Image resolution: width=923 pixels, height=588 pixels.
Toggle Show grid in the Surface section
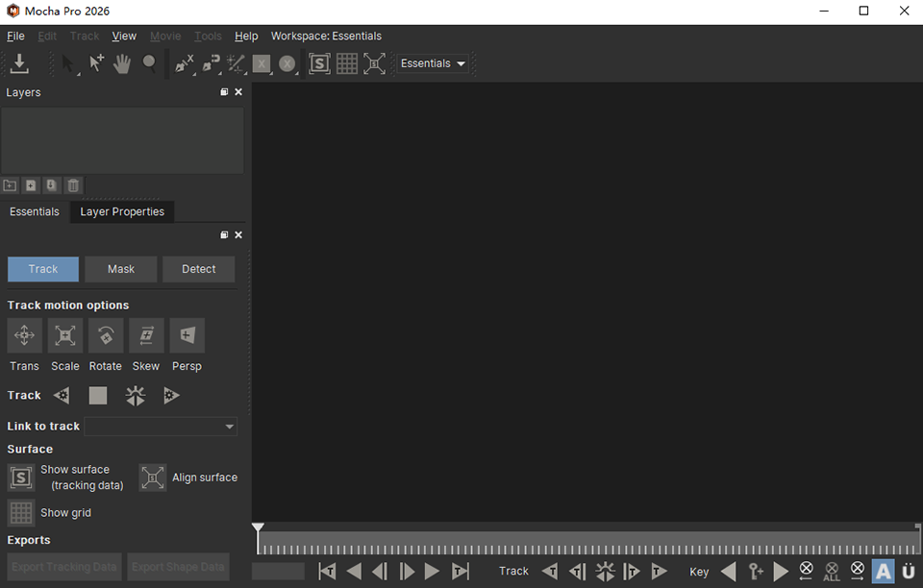click(21, 513)
